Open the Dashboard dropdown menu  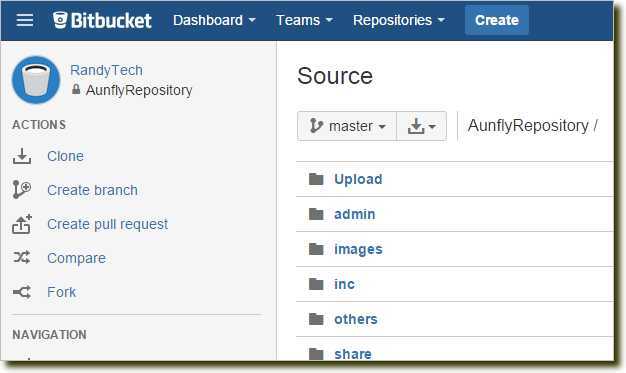click(214, 20)
